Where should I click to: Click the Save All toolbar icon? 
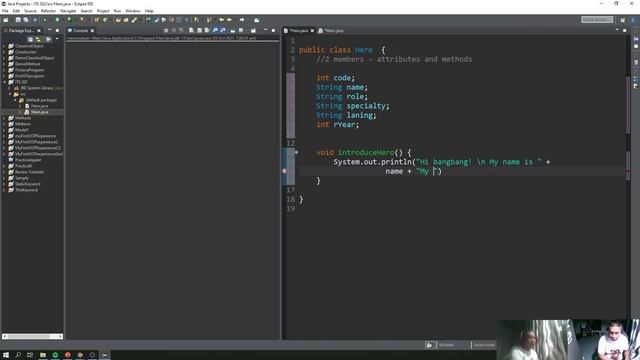pyautogui.click(x=26, y=20)
